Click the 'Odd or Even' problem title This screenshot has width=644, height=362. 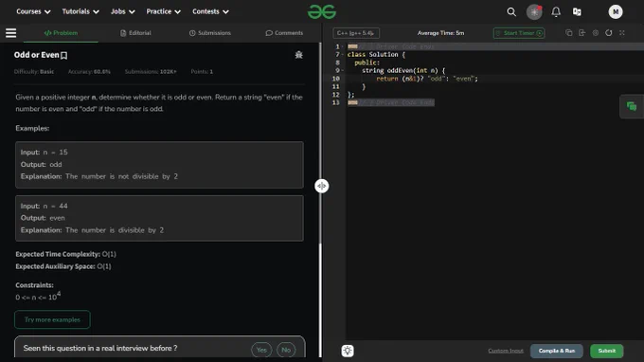[37, 55]
